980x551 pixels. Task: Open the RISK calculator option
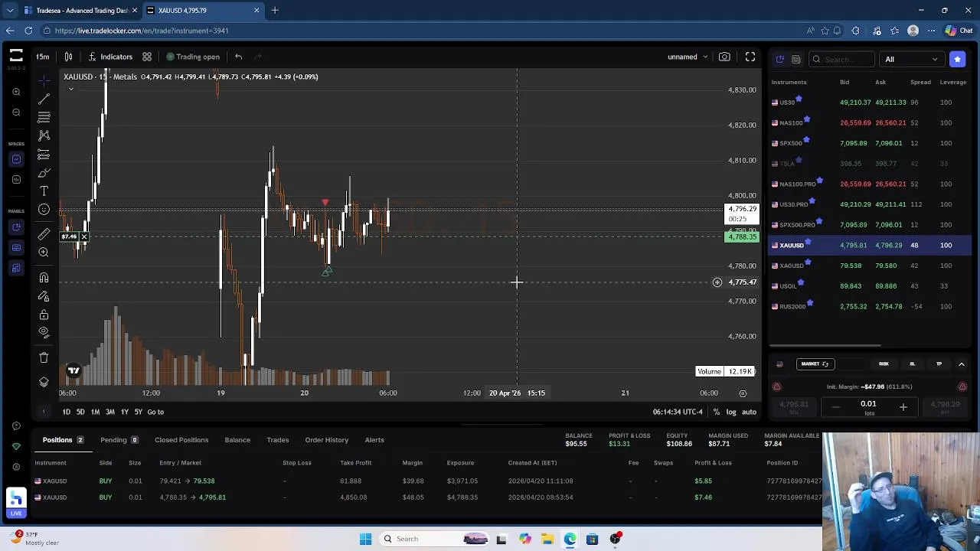[x=884, y=364]
